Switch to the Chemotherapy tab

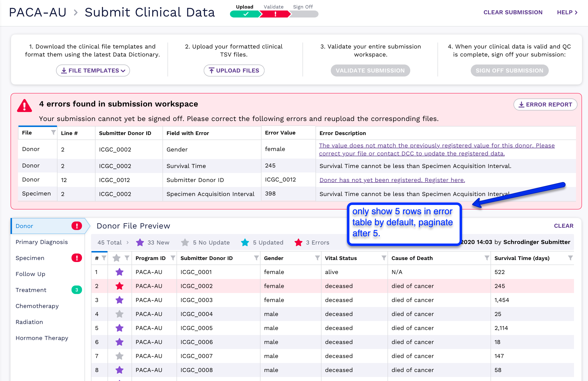coord(47,306)
